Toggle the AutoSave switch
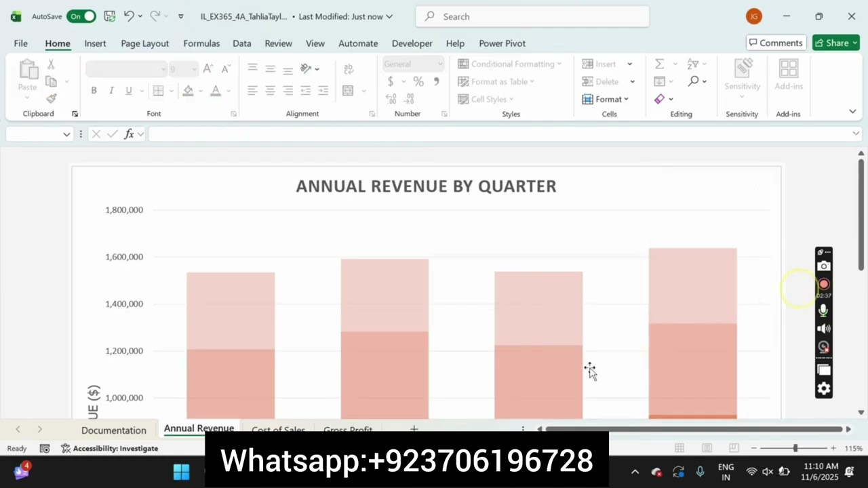Screen dimensions: 868x488 [x=81, y=16]
